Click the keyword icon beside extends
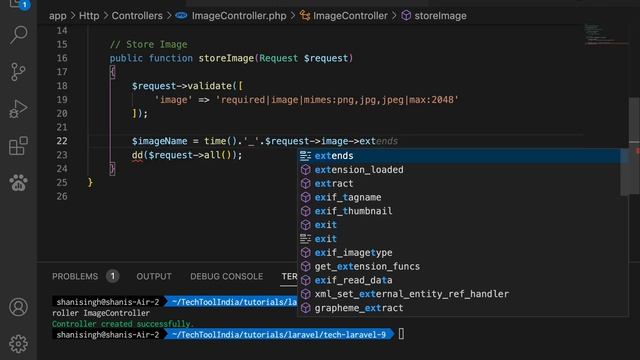Image resolution: width=640 pixels, height=360 pixels. (305, 156)
